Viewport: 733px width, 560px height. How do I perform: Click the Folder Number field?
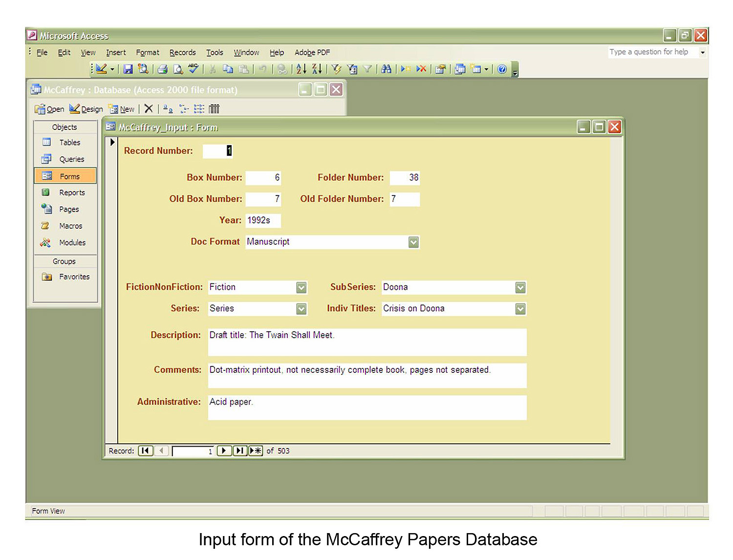tap(405, 177)
